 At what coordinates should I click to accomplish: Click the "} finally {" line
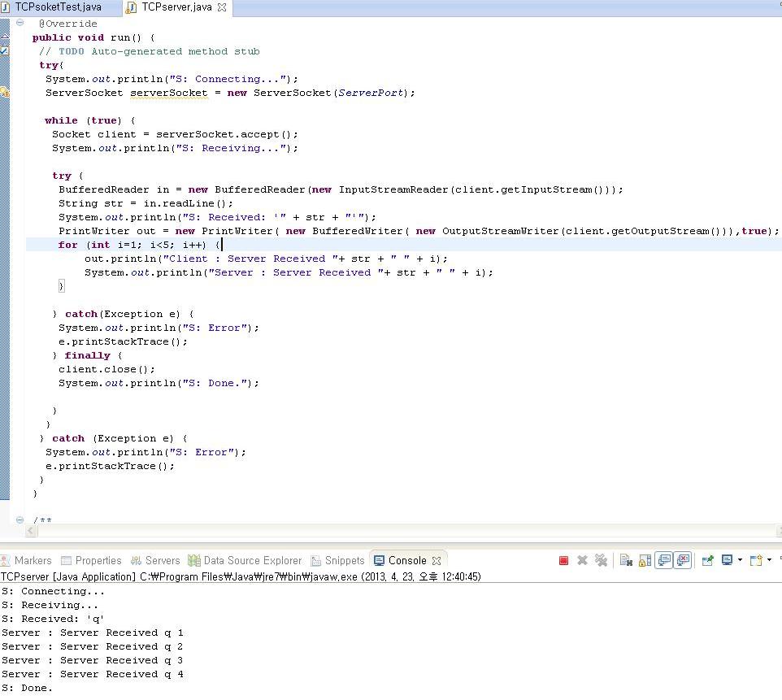[x=87, y=355]
